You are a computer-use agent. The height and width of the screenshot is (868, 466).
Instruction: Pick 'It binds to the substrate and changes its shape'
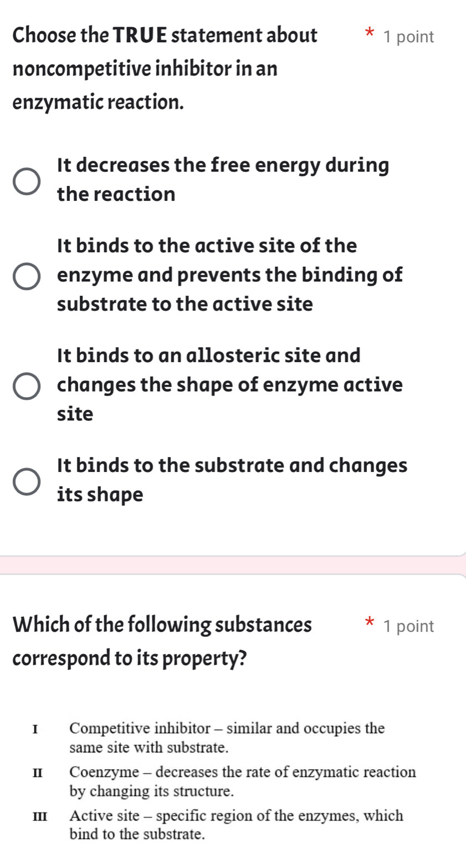[x=25, y=480]
